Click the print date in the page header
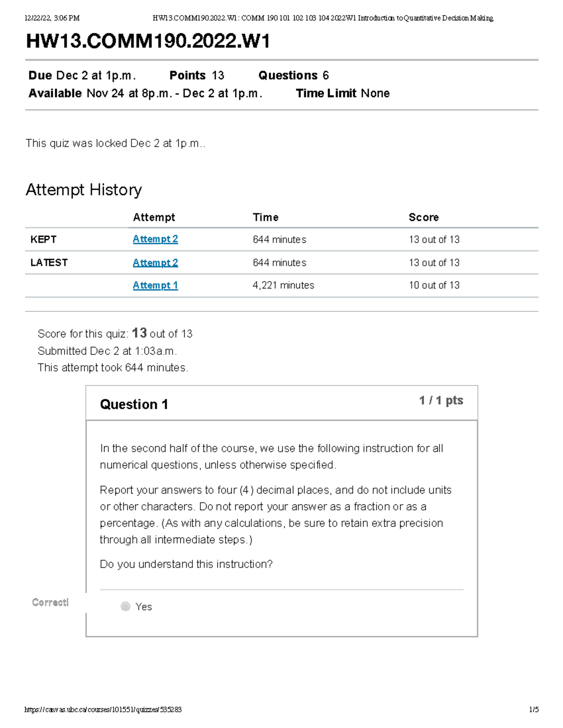Image resolution: width=563 pixels, height=728 pixels. pyautogui.click(x=52, y=18)
